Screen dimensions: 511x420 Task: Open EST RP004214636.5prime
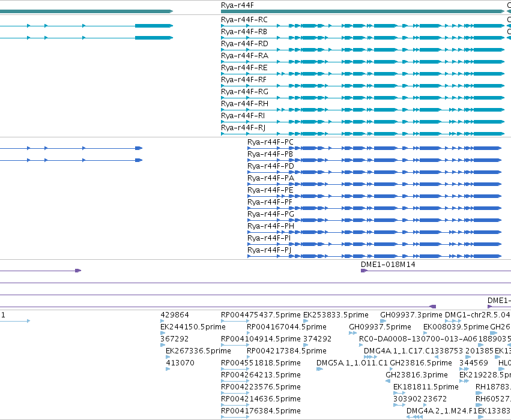[x=261, y=400]
